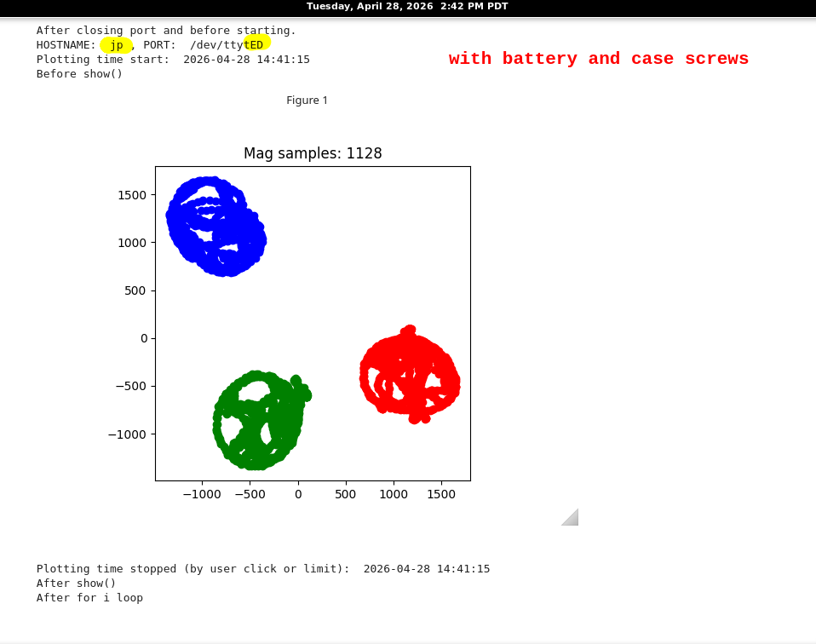Image resolution: width=816 pixels, height=644 pixels.
Task: Click the 'After show()' output line
Action: point(76,584)
